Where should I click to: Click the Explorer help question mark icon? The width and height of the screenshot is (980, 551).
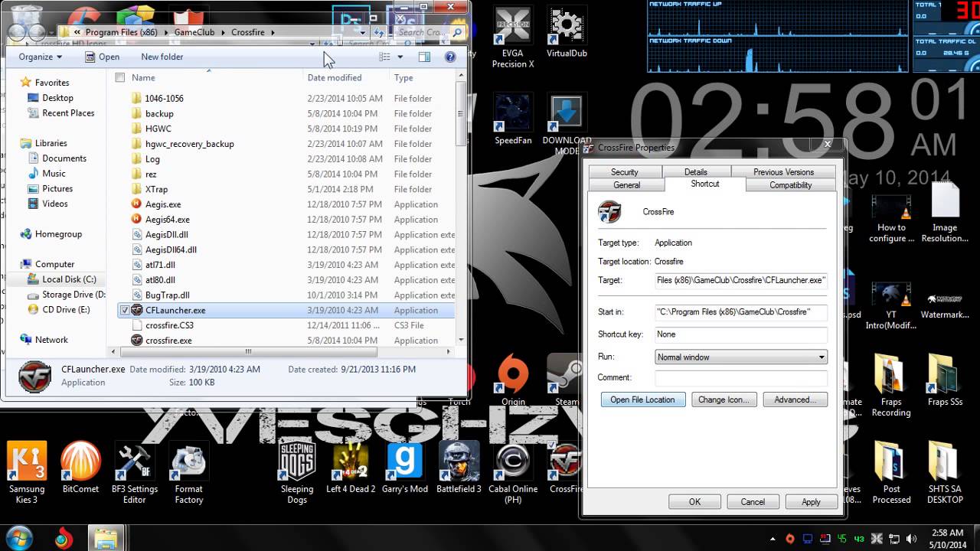pos(450,57)
